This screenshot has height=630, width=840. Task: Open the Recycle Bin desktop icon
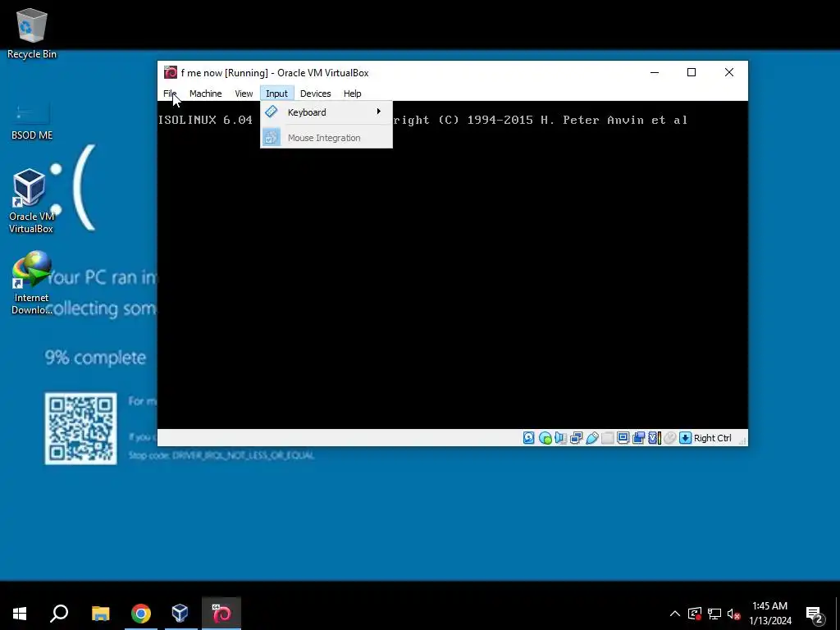pos(32,33)
